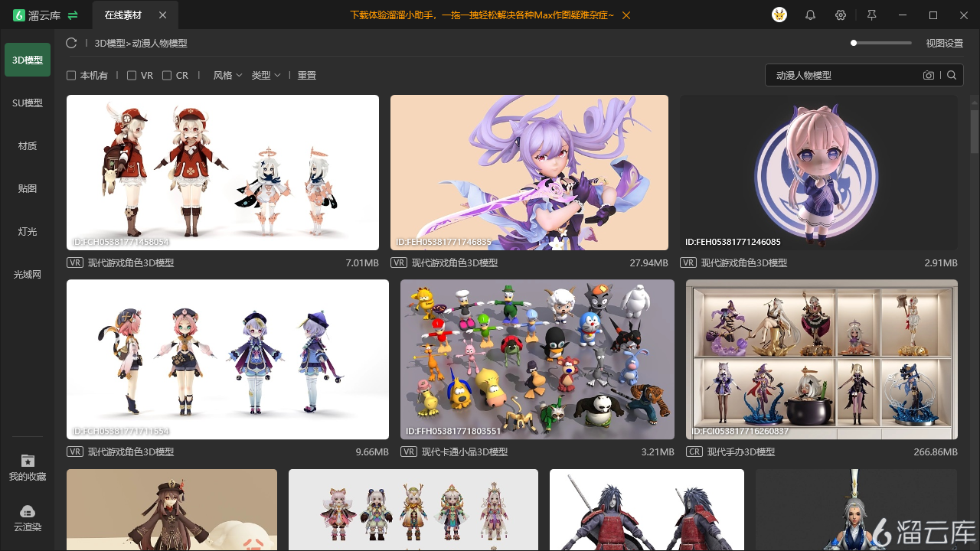Click the refresh icon next to breadcrumb
This screenshot has height=551, width=980.
tap(71, 44)
